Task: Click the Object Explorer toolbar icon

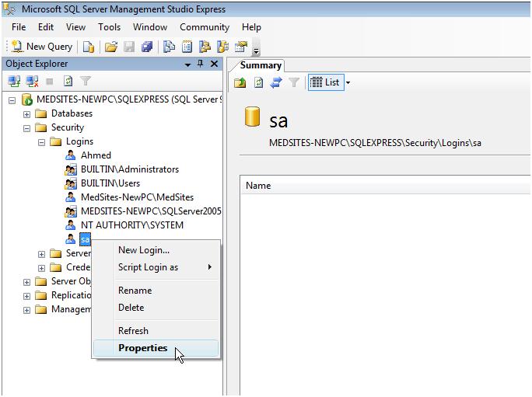Action: [x=205, y=47]
